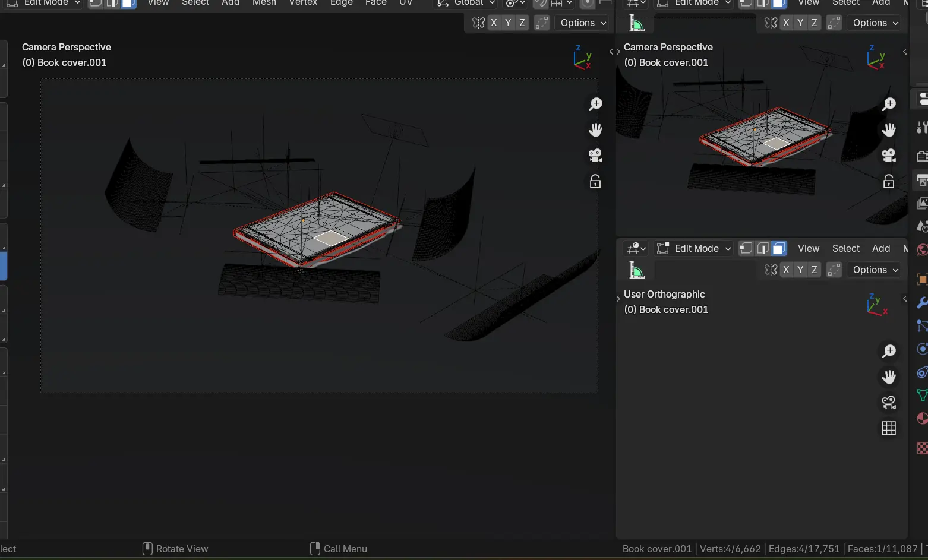Open View menu in bottom-right viewport
The width and height of the screenshot is (928, 560).
click(808, 248)
